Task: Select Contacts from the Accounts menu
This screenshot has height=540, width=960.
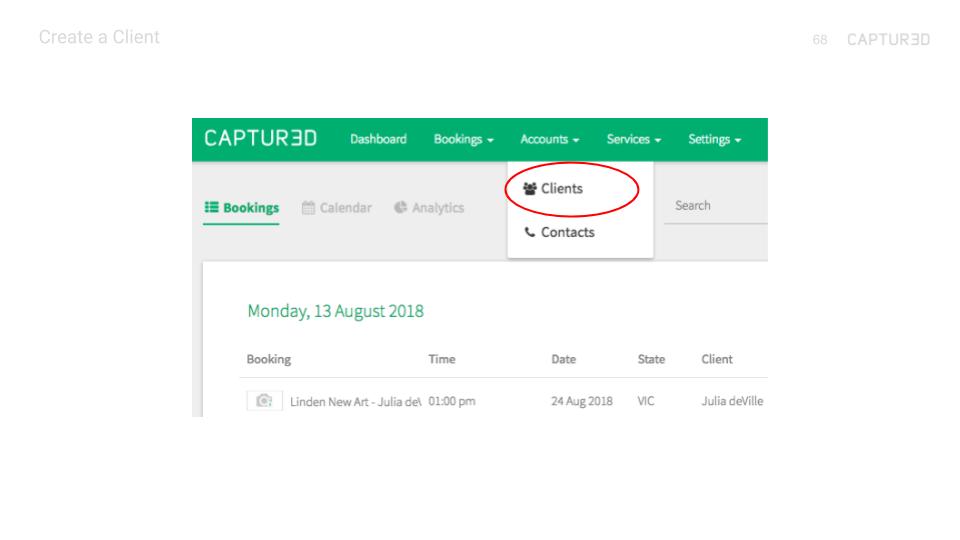Action: click(x=559, y=232)
